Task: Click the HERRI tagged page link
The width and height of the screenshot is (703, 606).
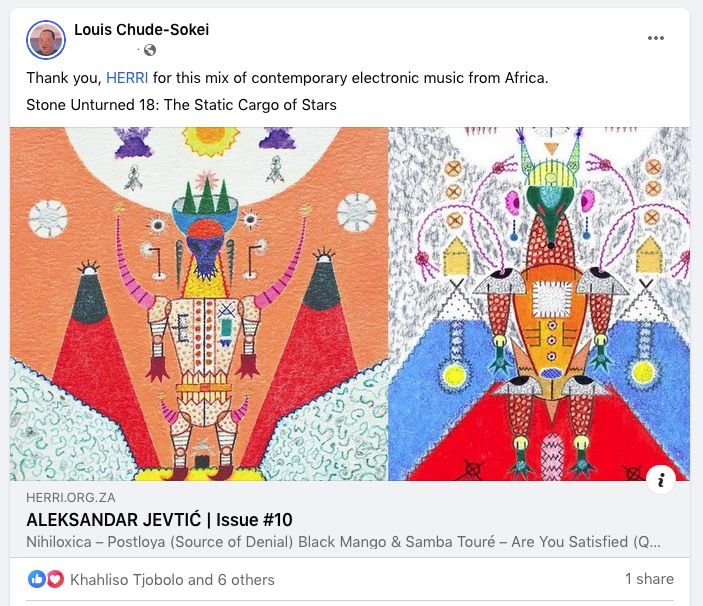Action: (127, 78)
